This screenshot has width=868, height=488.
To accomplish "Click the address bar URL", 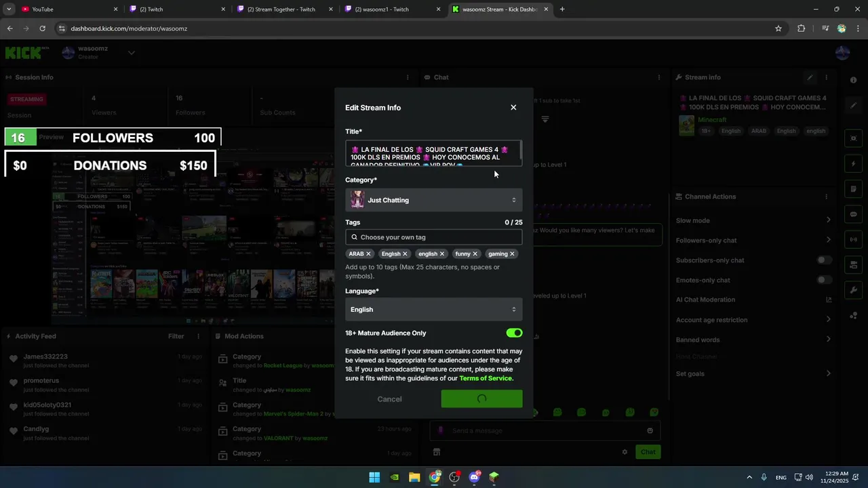I will pos(129,28).
